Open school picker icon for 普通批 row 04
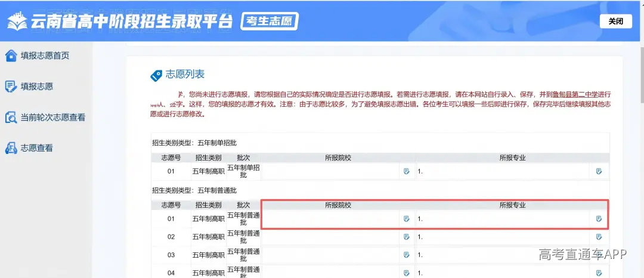This screenshot has width=644, height=278. coord(407,273)
